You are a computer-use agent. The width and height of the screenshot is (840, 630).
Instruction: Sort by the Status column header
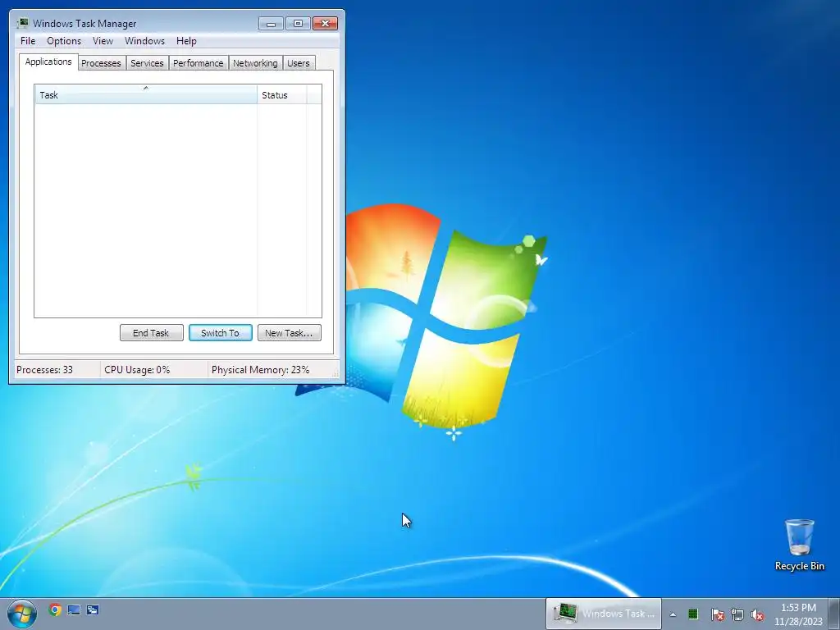(282, 95)
